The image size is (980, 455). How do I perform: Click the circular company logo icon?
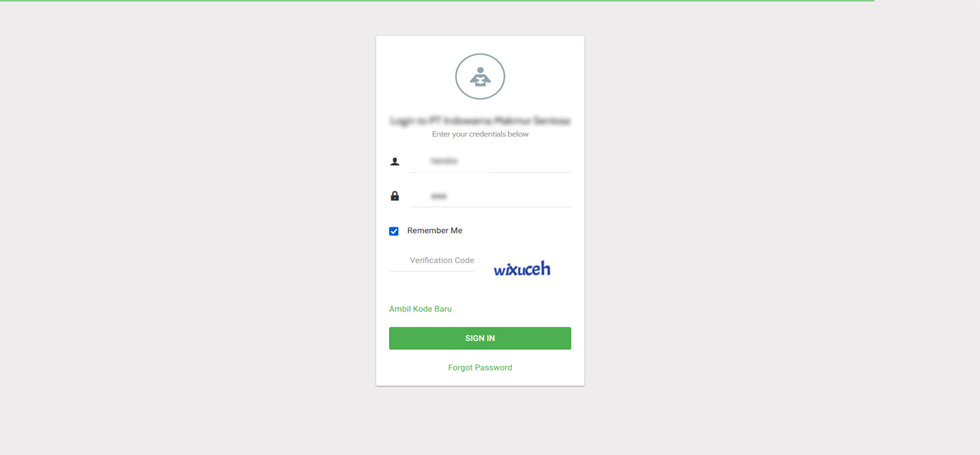pos(480,76)
